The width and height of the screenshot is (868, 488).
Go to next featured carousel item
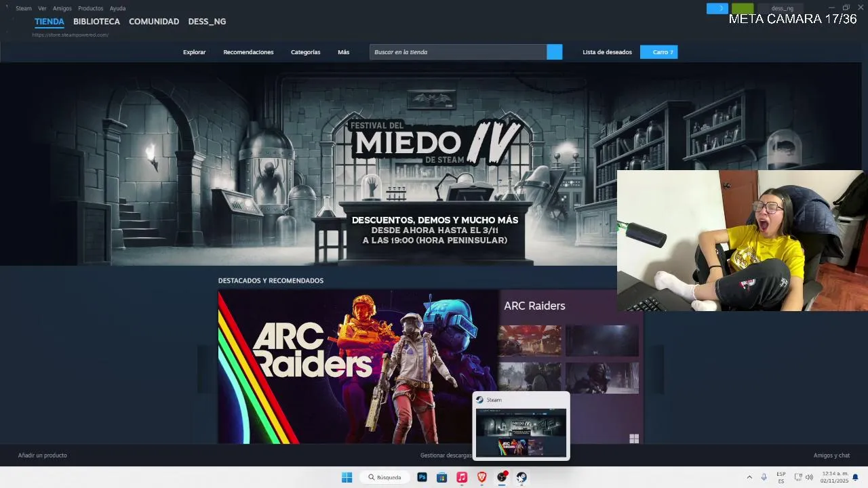pyautogui.click(x=655, y=369)
